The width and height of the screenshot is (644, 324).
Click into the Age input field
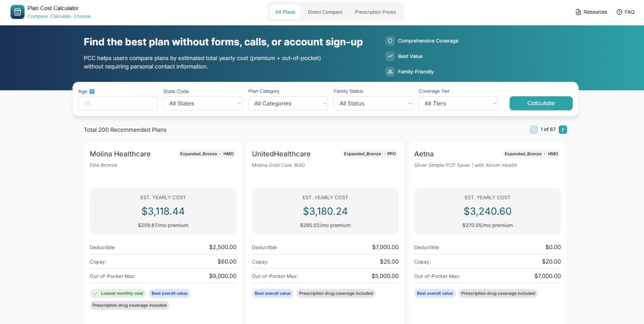118,104
